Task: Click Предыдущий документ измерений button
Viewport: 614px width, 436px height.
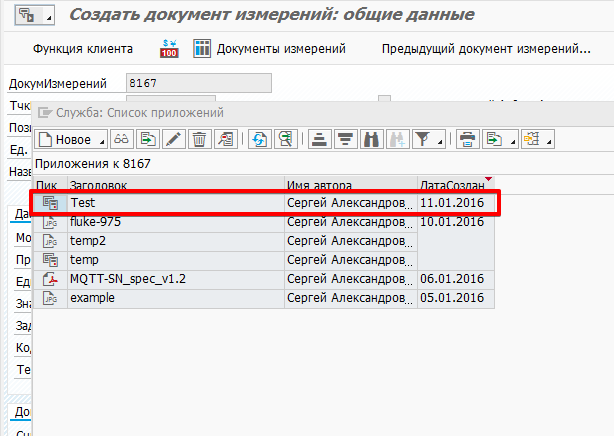Action: [485, 49]
